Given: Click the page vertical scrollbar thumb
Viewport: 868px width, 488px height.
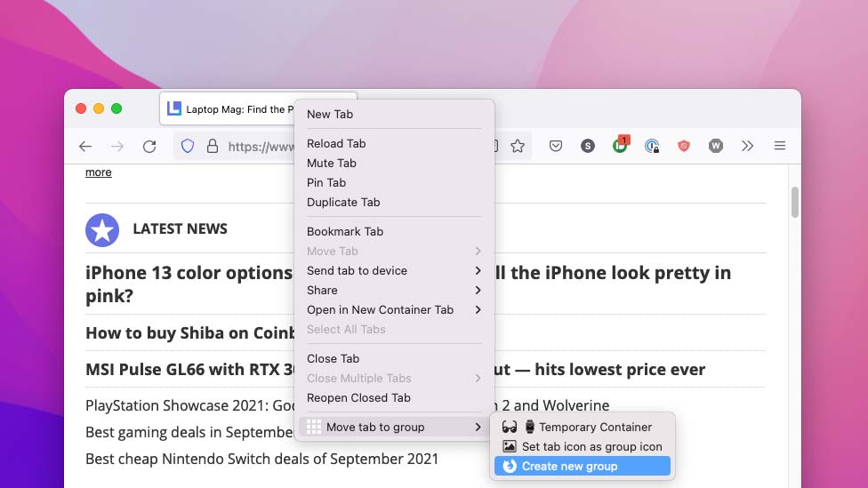Looking at the screenshot, I should (x=795, y=203).
